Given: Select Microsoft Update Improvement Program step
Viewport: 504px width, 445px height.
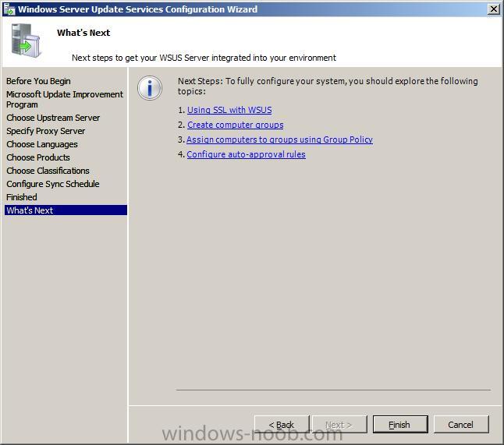Looking at the screenshot, I should coord(65,100).
